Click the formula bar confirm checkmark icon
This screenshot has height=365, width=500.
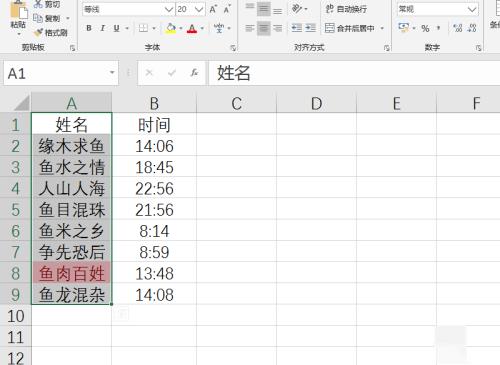pyautogui.click(x=172, y=73)
